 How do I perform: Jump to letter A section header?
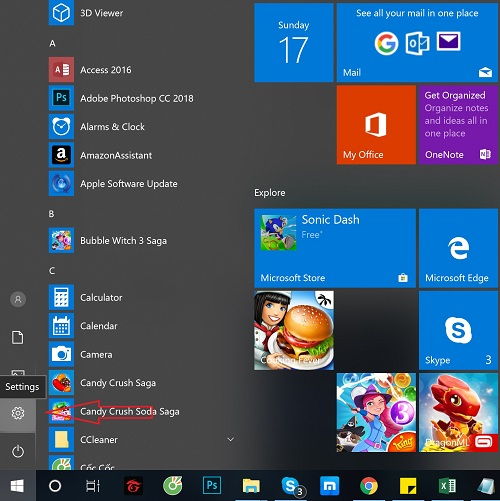(x=52, y=43)
